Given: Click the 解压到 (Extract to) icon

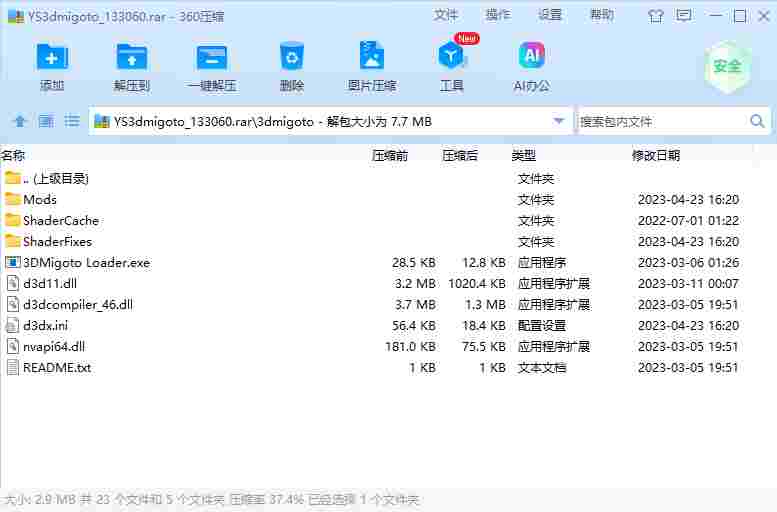Looking at the screenshot, I should point(131,57).
